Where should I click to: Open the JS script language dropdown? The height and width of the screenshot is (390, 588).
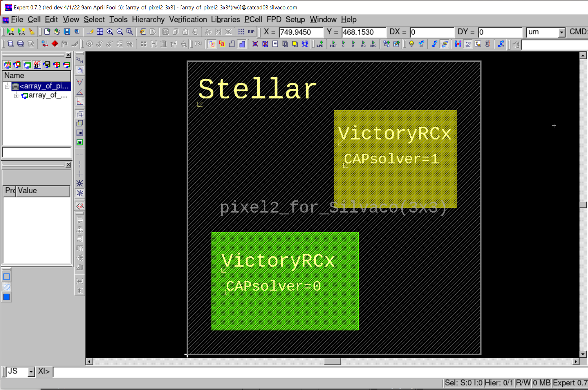click(31, 372)
